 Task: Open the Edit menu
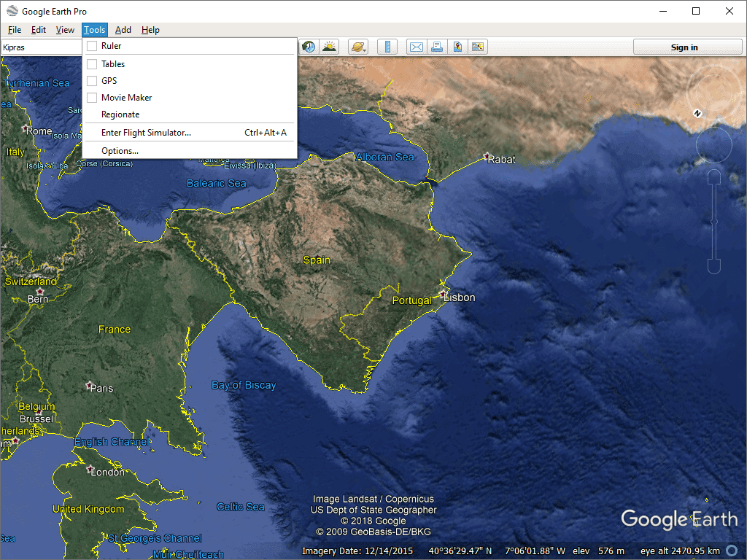point(39,30)
